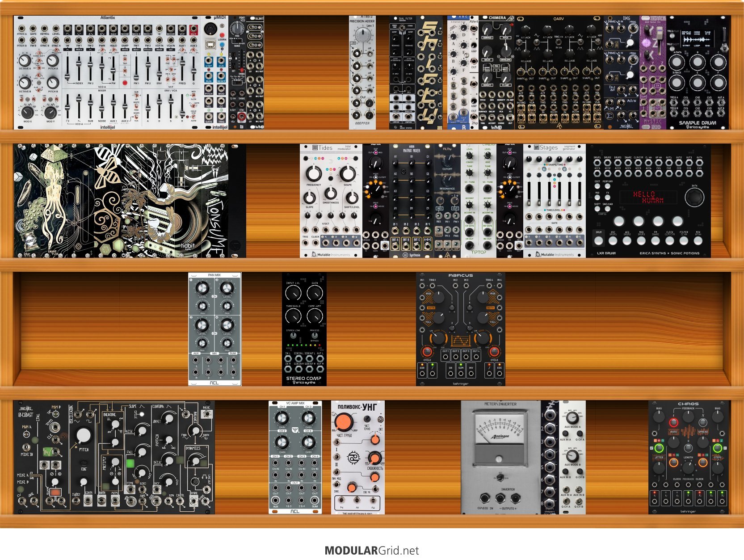
Task: Click the FX button on LXR Drum
Action: [x=608, y=197]
